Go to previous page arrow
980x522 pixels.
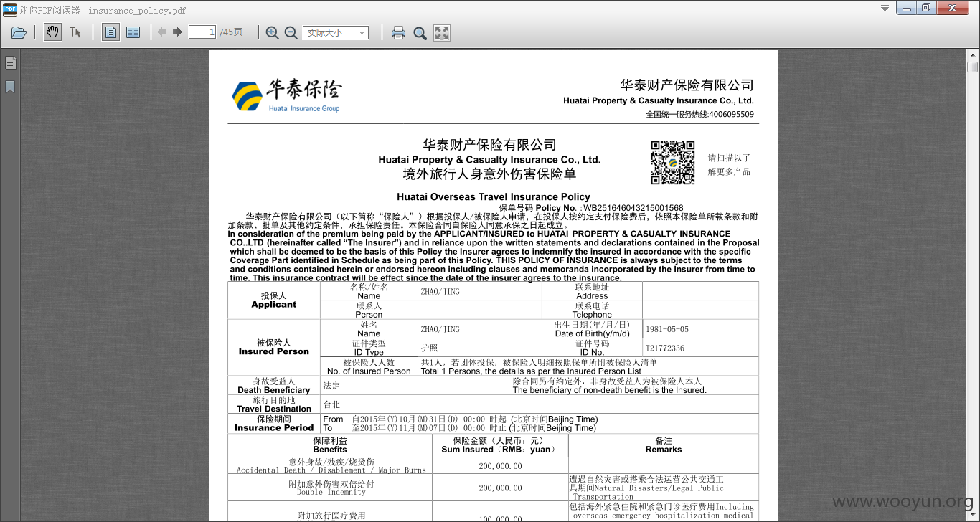pyautogui.click(x=162, y=32)
